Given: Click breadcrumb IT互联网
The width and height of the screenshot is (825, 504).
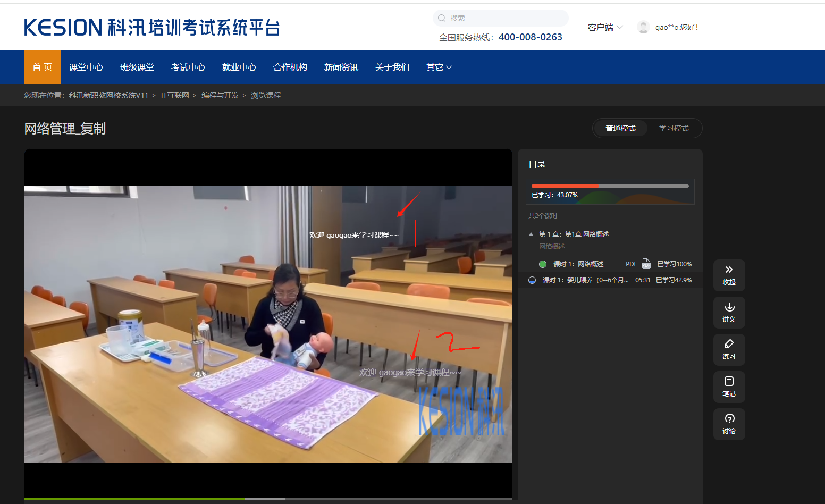Looking at the screenshot, I should [175, 95].
